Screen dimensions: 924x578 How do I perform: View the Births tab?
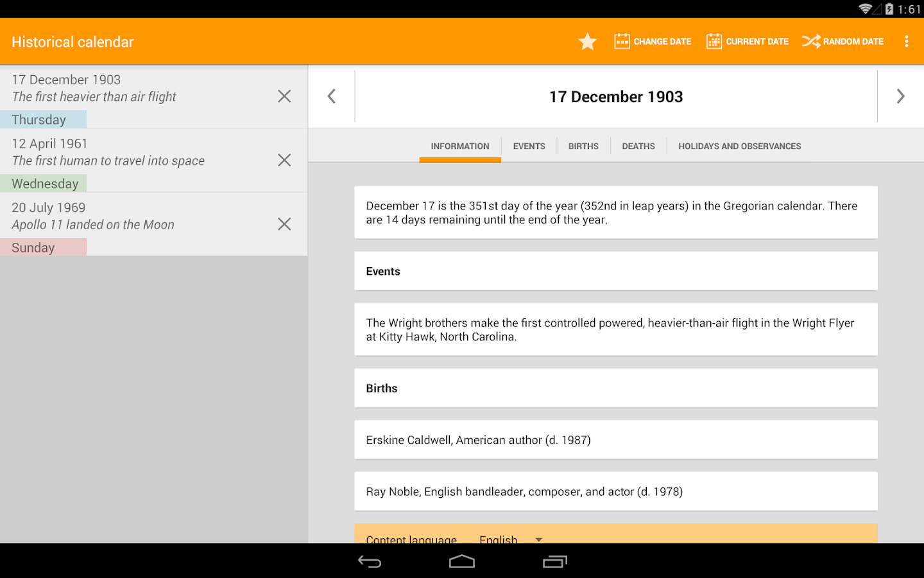coord(583,146)
